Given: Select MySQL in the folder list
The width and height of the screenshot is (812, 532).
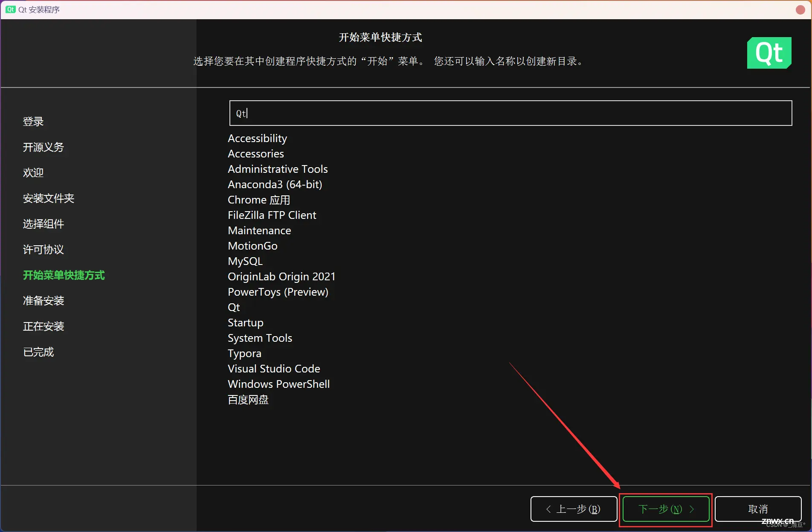Looking at the screenshot, I should point(245,261).
